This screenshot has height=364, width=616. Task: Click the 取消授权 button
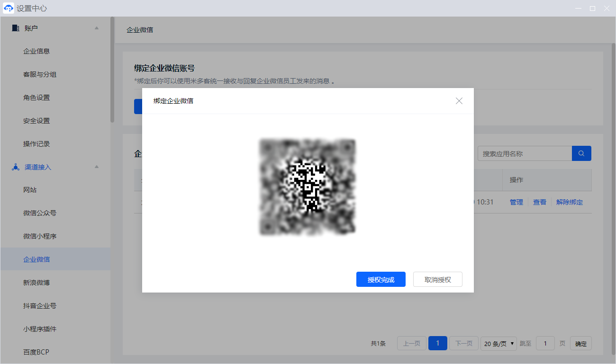437,279
